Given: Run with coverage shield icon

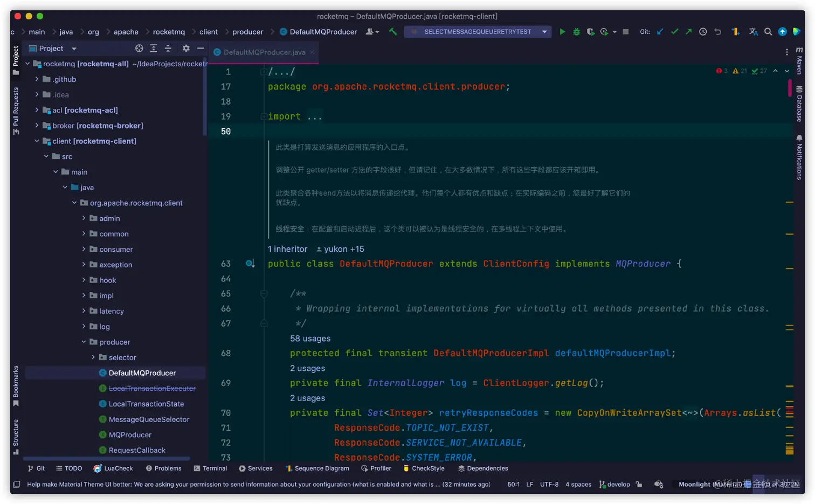Looking at the screenshot, I should pos(590,32).
